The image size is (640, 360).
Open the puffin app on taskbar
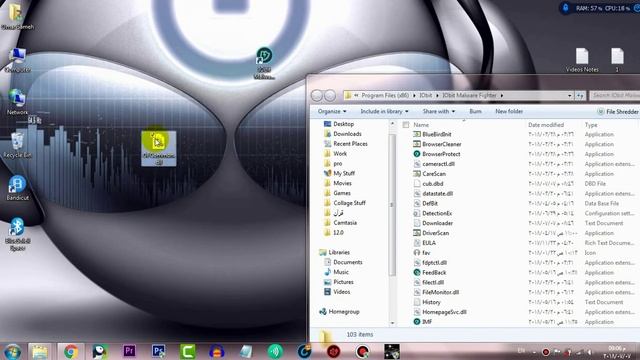[100, 351]
